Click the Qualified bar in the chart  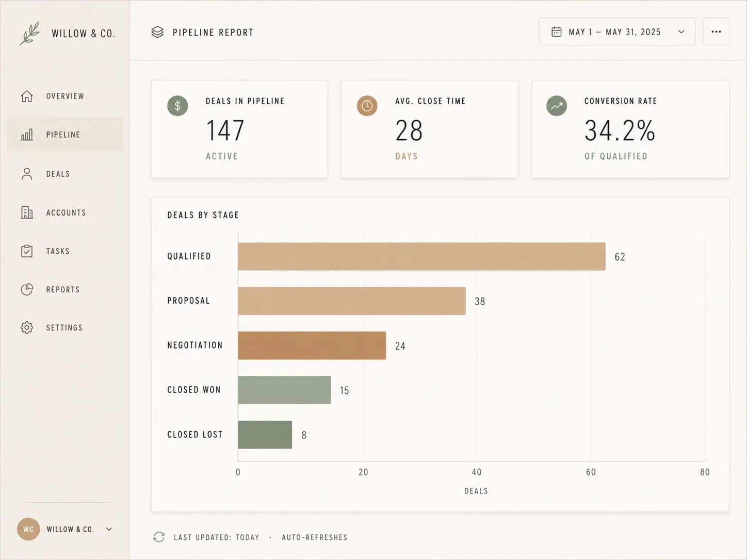[422, 256]
